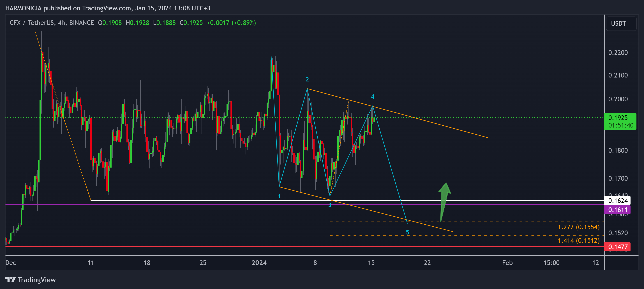This screenshot has height=289, width=644.
Task: Click the countdown timer 01:51:40
Action: [621, 126]
